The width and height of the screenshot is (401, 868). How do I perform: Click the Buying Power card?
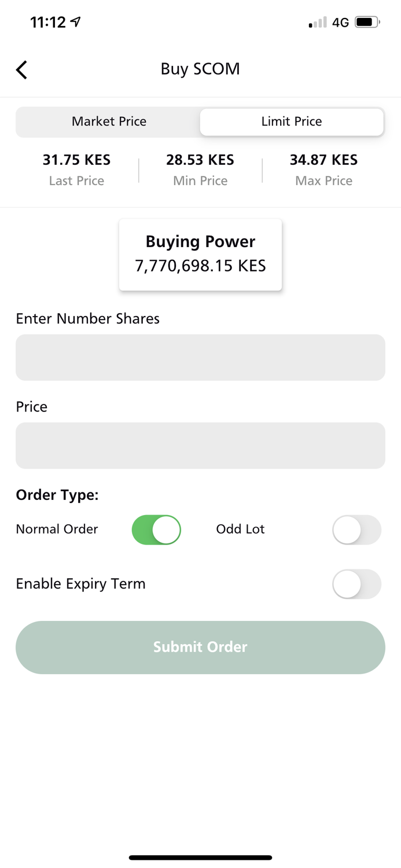coord(200,253)
